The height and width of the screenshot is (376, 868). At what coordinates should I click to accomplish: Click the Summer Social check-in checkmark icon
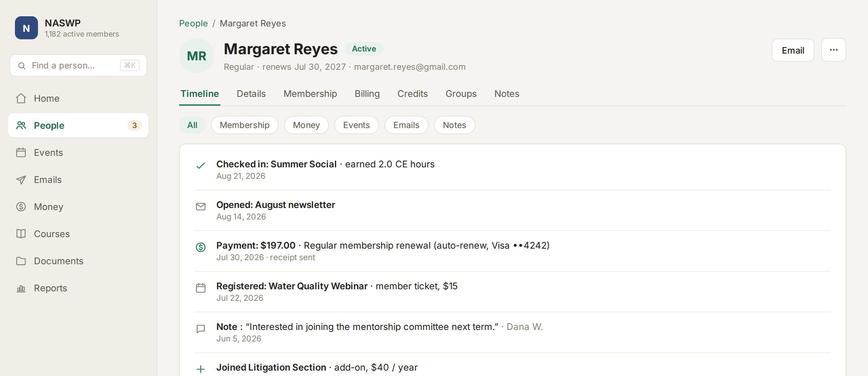coord(201,166)
